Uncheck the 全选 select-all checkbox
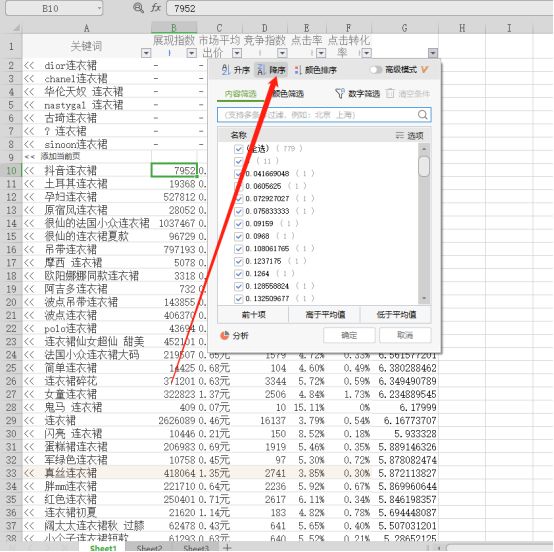The width and height of the screenshot is (554, 552). [238, 149]
